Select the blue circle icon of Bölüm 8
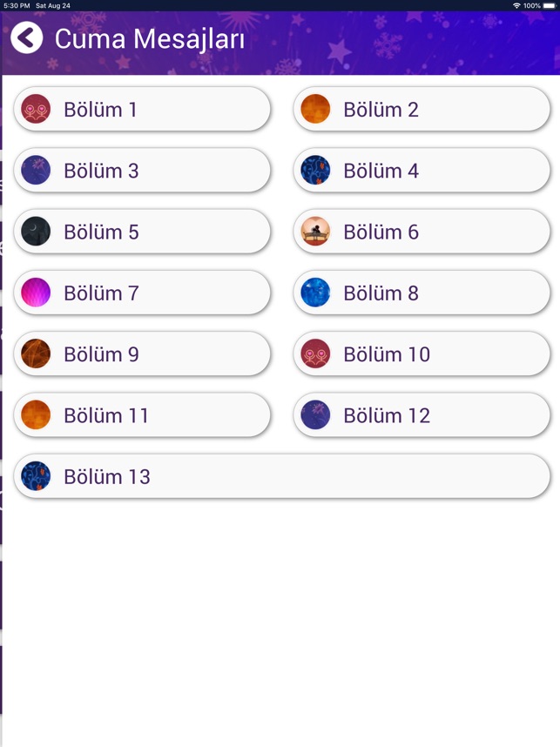The height and width of the screenshot is (747, 560). click(315, 293)
